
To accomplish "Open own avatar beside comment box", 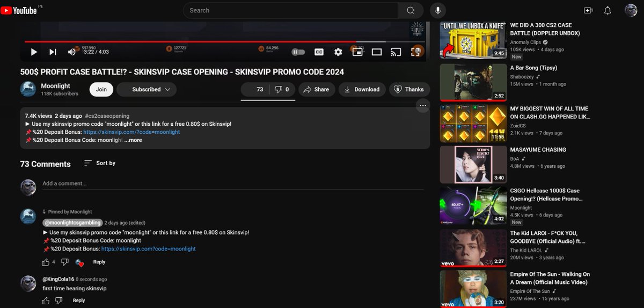I will pos(28,187).
